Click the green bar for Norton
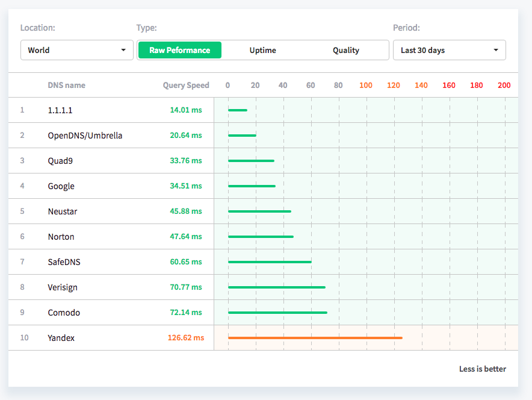Screen dimensions: 532x400 (x=261, y=237)
